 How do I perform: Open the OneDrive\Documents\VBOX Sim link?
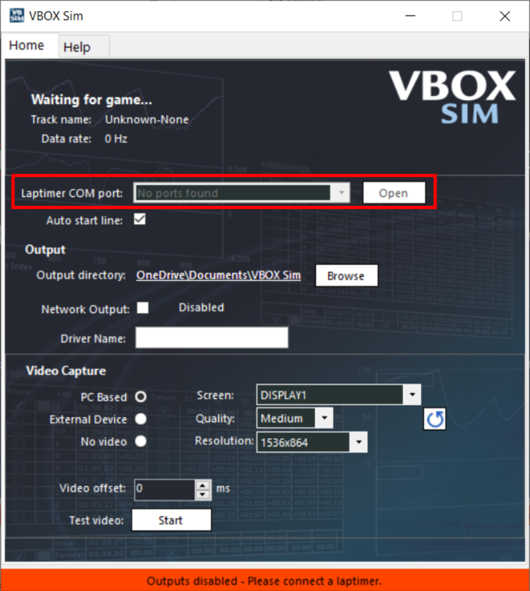pyautogui.click(x=219, y=275)
